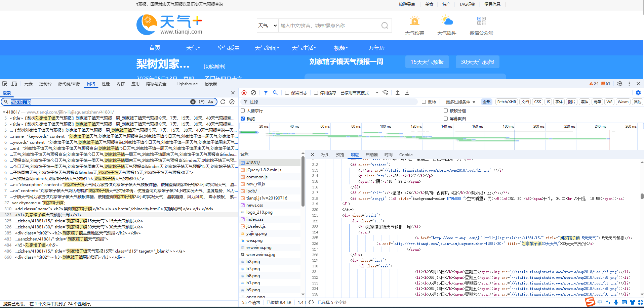Screen dimensions: 644x308
Task: Import HAR file with upload arrow icon
Action: 398,93
